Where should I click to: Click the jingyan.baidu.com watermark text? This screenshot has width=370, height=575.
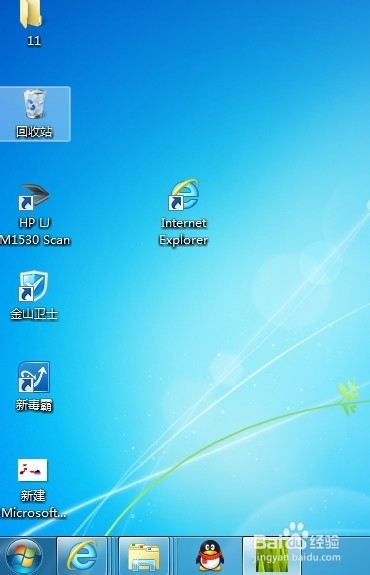pyautogui.click(x=297, y=557)
